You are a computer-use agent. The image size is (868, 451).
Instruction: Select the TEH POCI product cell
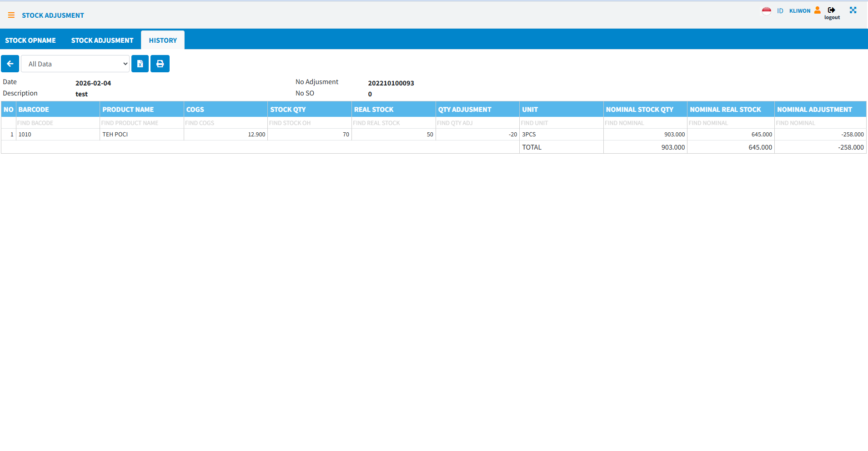click(x=142, y=135)
